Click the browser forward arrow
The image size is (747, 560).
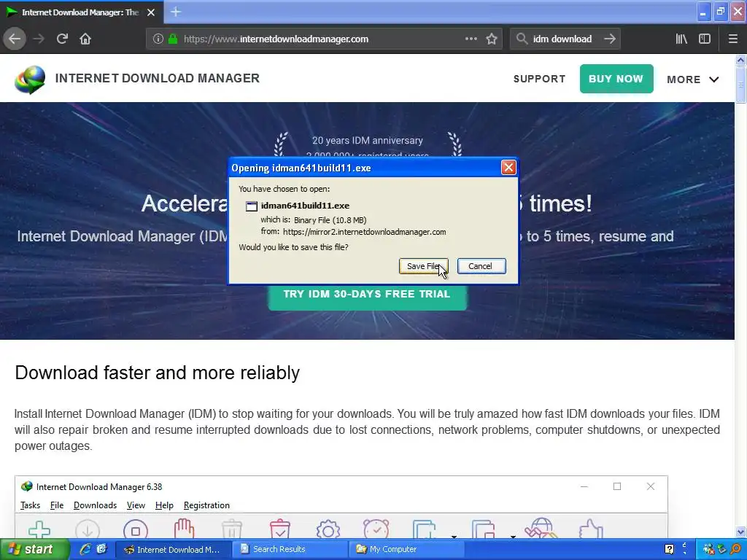(x=39, y=39)
